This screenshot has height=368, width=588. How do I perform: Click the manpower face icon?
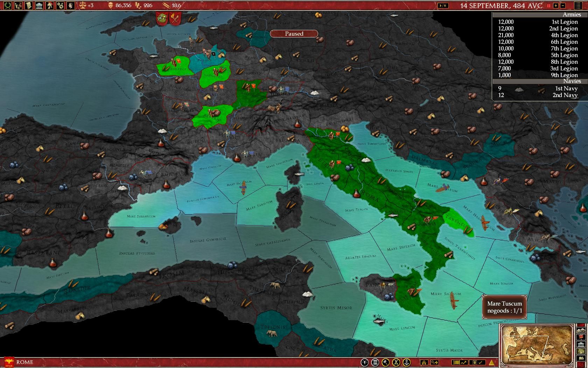110,5
